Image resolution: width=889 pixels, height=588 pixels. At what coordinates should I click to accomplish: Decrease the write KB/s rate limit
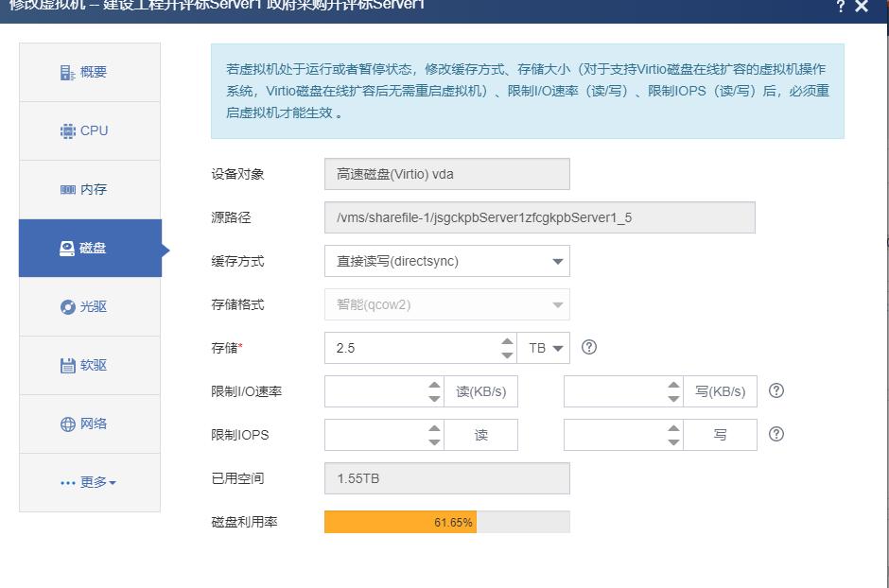coord(673,399)
